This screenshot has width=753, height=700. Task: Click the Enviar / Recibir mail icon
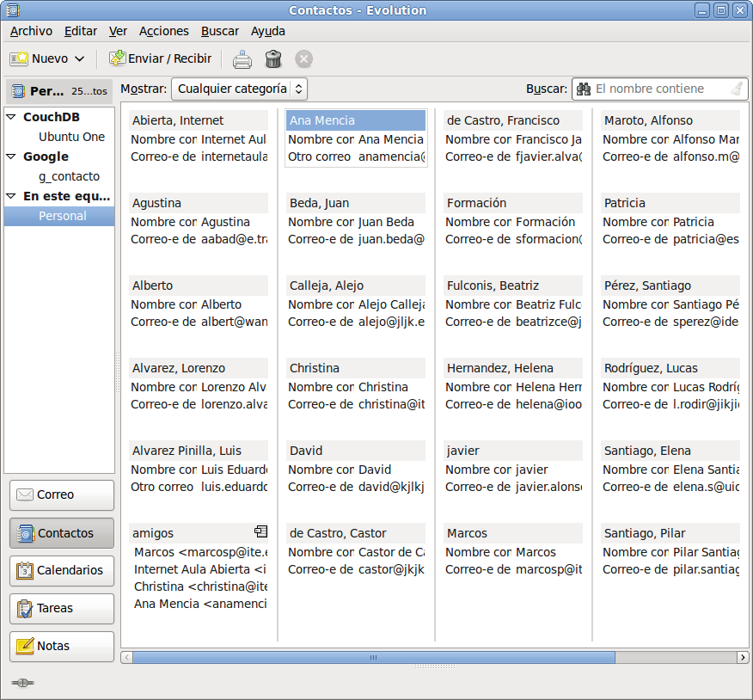[x=117, y=58]
